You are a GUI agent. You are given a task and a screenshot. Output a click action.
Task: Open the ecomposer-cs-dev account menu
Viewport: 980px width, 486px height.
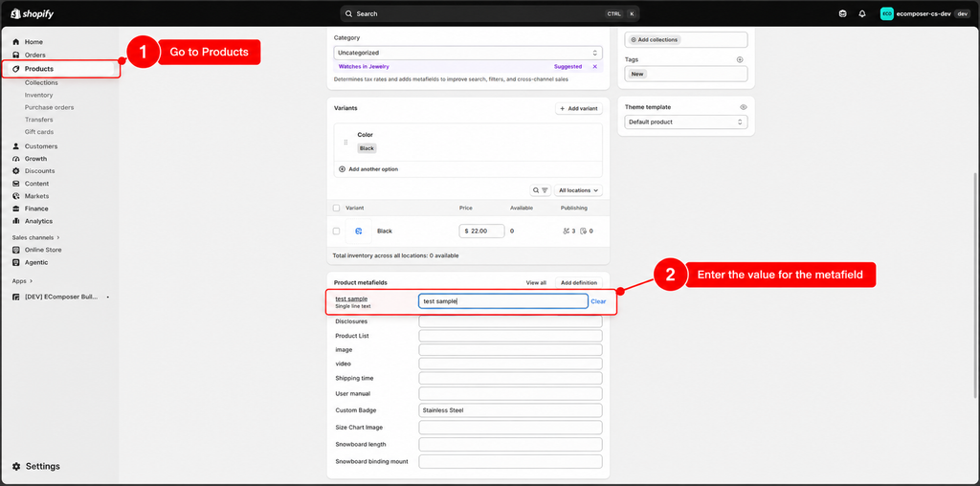[925, 13]
